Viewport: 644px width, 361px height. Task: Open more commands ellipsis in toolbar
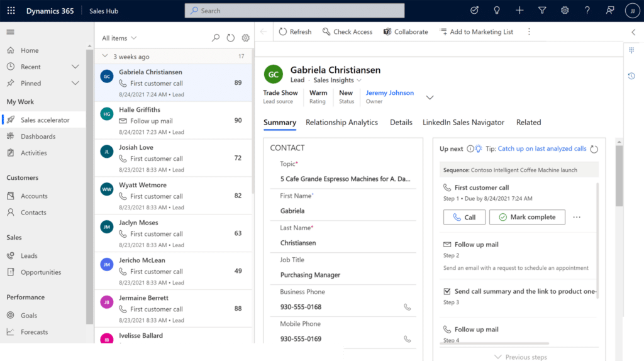click(529, 31)
